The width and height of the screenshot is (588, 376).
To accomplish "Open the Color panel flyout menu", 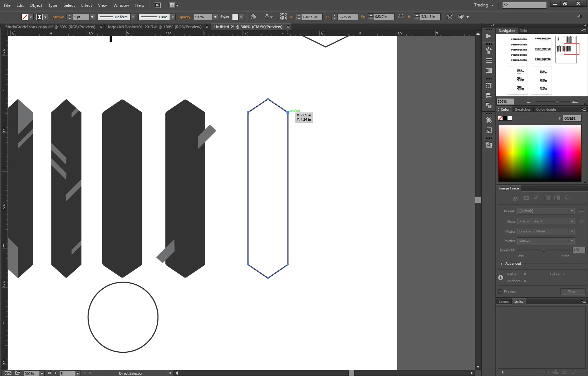I will pyautogui.click(x=583, y=110).
